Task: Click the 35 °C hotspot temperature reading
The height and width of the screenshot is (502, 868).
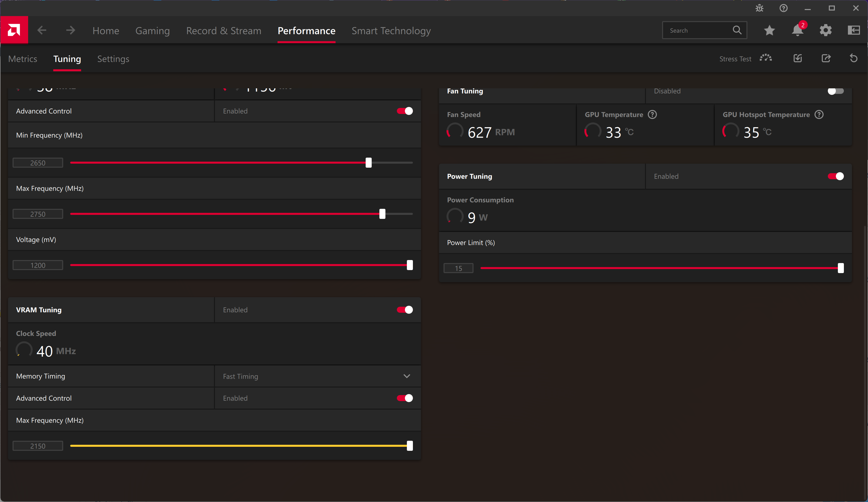Action: tap(757, 132)
